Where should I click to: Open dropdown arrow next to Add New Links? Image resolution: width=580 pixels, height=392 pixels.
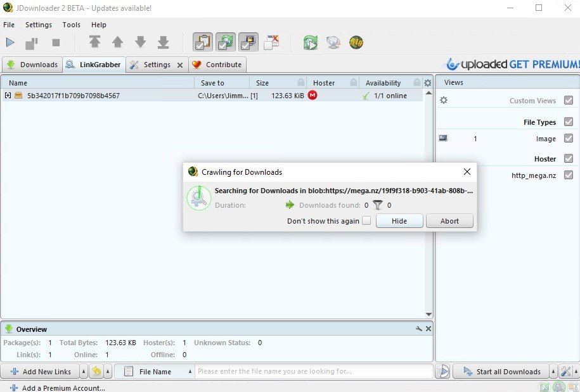pos(84,371)
